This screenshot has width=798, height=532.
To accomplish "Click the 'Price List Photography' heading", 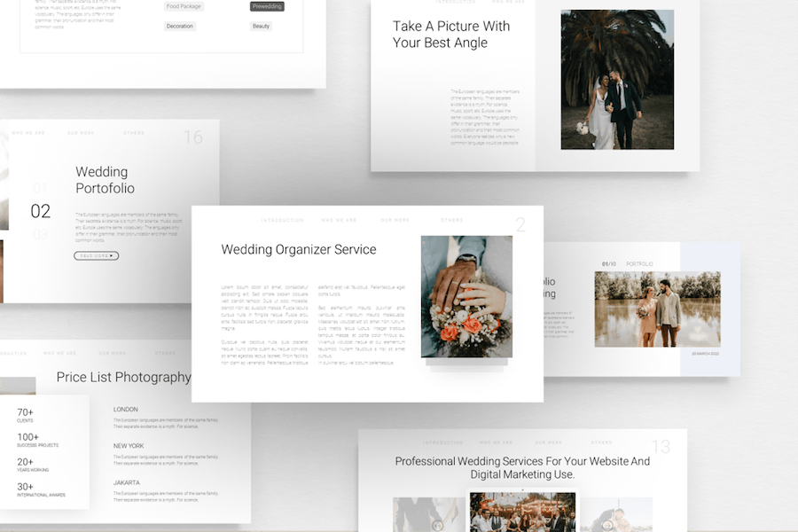I will (123, 377).
